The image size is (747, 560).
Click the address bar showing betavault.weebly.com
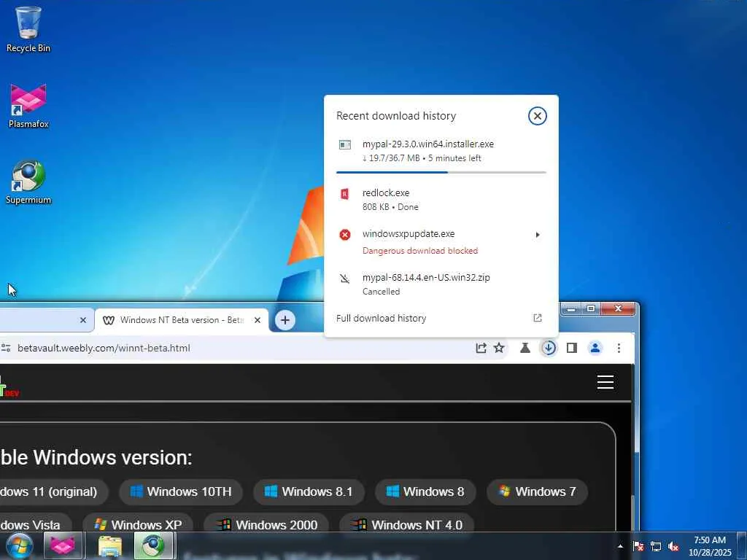[239, 348]
